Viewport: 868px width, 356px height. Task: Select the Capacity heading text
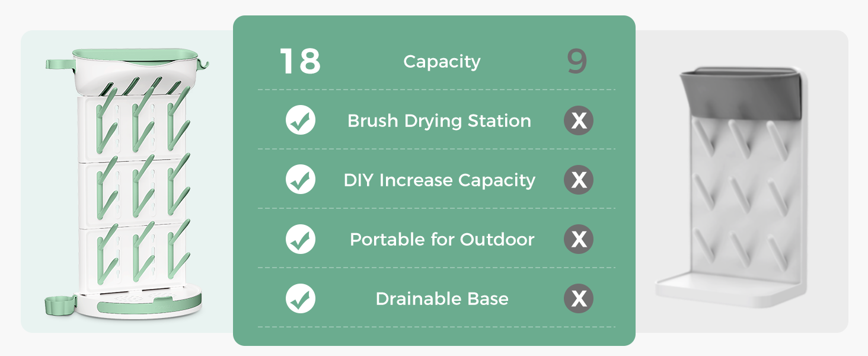(442, 62)
